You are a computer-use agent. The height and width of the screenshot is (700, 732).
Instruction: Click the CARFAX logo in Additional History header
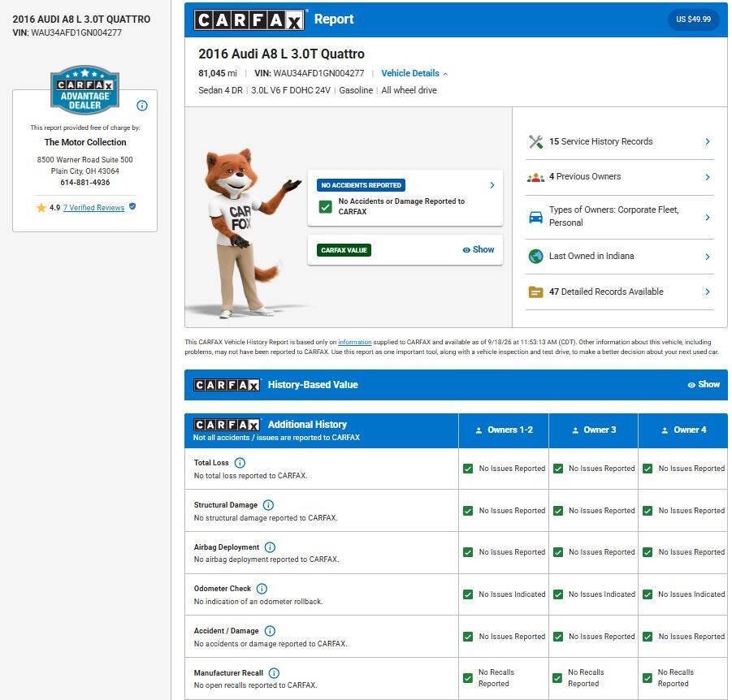[x=227, y=425]
